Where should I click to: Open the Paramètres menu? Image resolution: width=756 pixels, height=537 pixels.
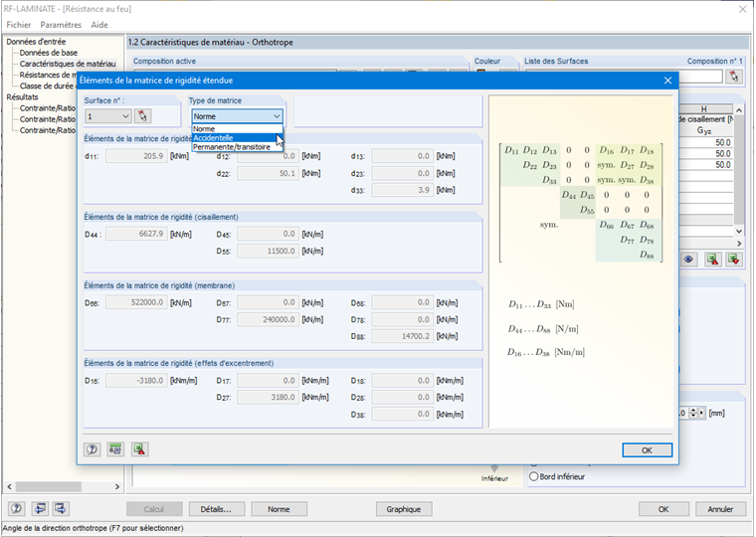tap(61, 25)
